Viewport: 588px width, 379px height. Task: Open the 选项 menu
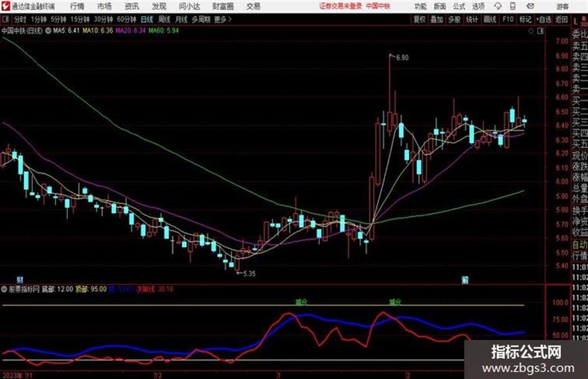tap(478, 6)
